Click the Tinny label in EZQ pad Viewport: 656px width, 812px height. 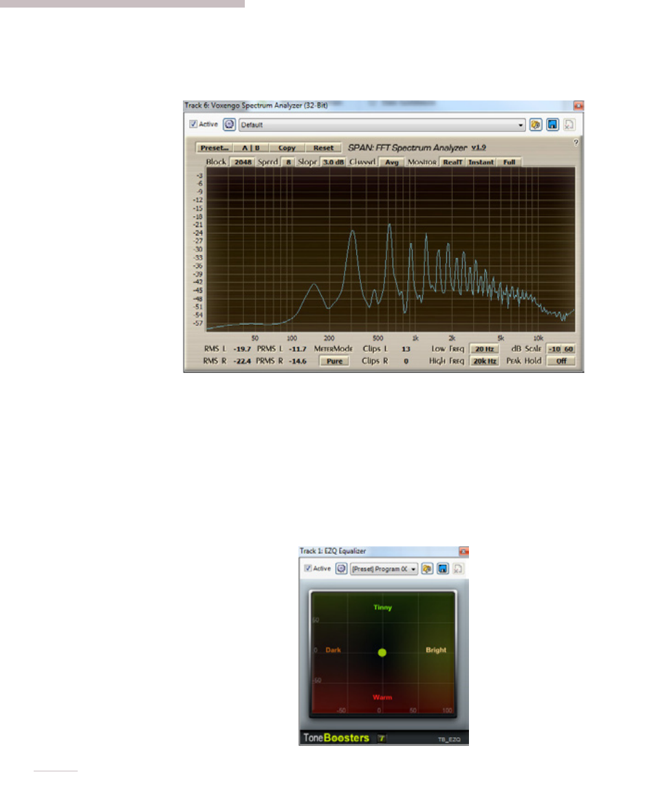click(383, 608)
